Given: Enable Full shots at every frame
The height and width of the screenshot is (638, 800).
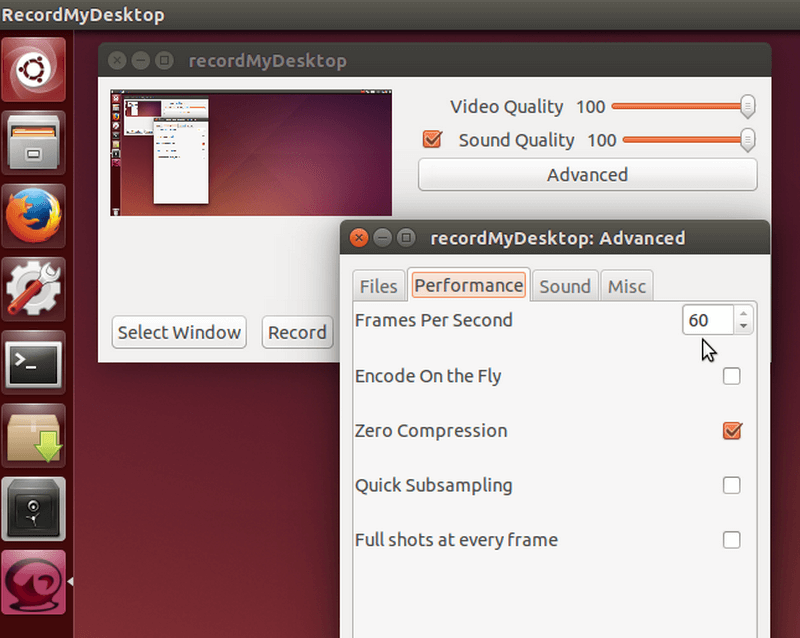Looking at the screenshot, I should click(x=732, y=540).
